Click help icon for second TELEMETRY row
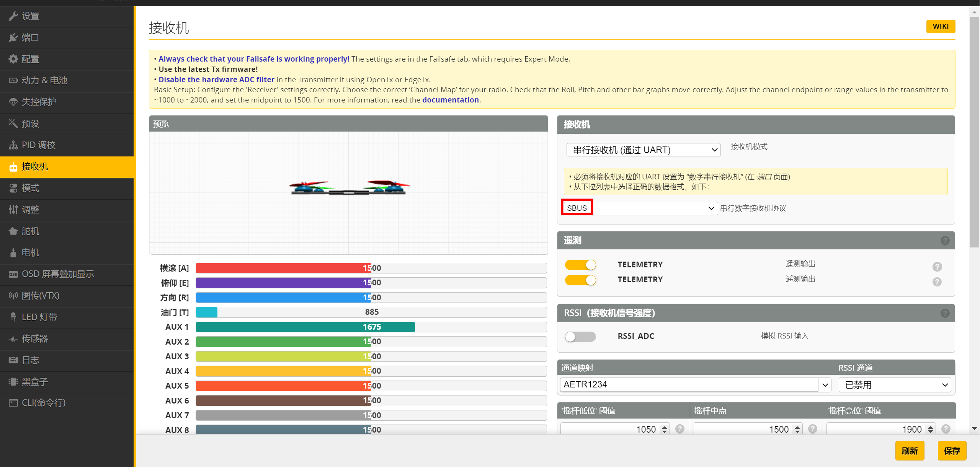This screenshot has width=980, height=467. (937, 282)
